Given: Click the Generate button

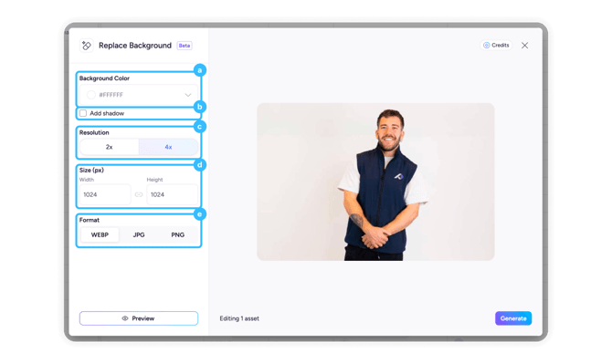Looking at the screenshot, I should [513, 318].
